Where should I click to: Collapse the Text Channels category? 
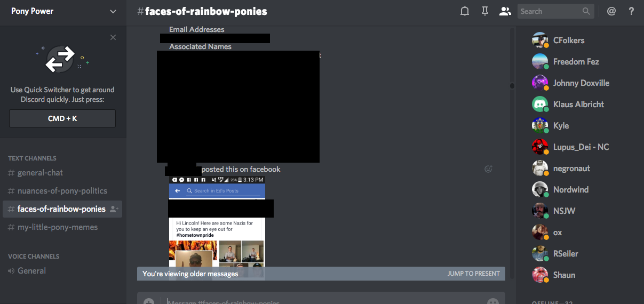pos(32,158)
